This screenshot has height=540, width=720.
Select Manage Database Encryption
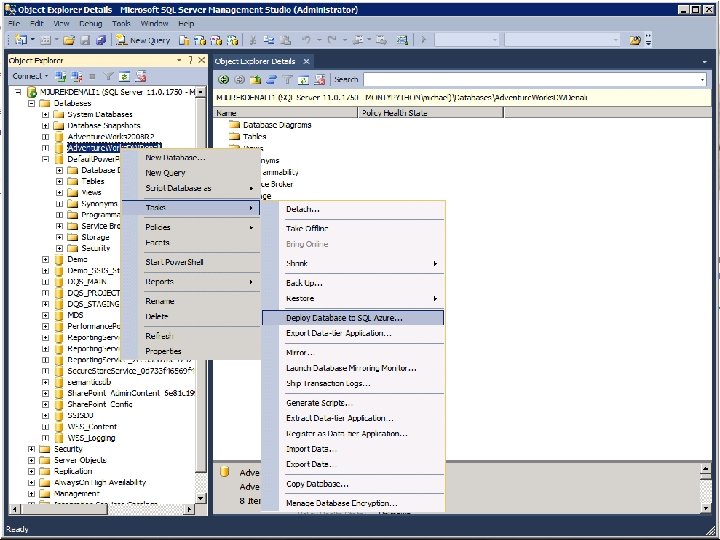point(353,503)
